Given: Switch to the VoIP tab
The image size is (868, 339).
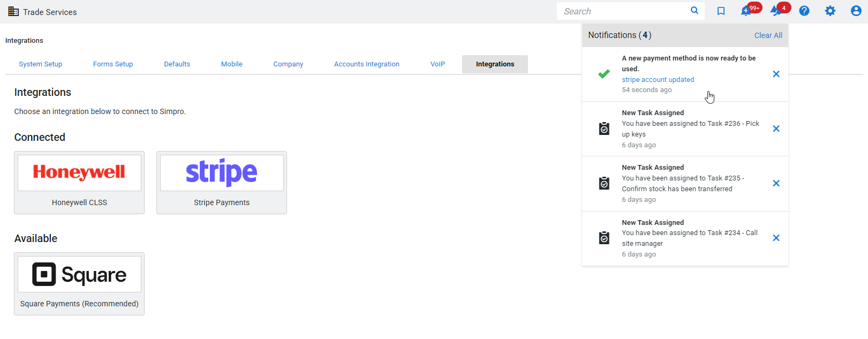Looking at the screenshot, I should (437, 64).
